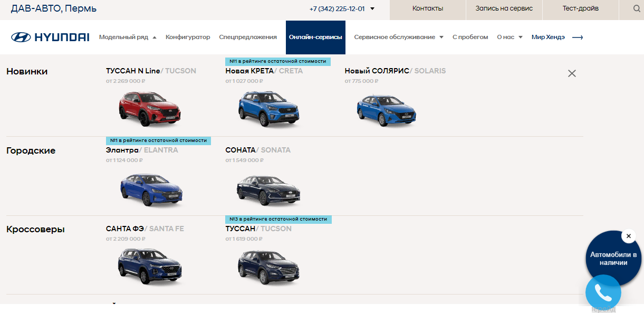Screen dimensions: 644x313
Task: Click the right arrow in navigation bar
Action: [x=578, y=37]
